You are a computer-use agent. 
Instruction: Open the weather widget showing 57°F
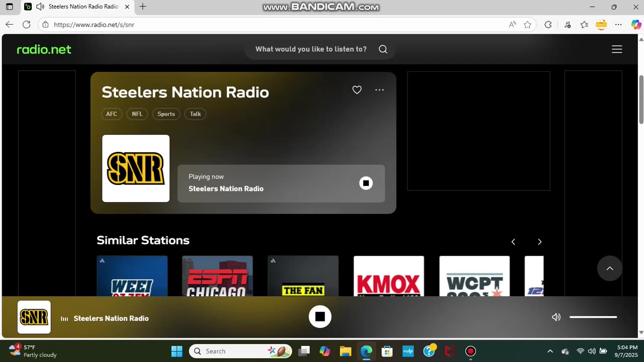pos(33,351)
